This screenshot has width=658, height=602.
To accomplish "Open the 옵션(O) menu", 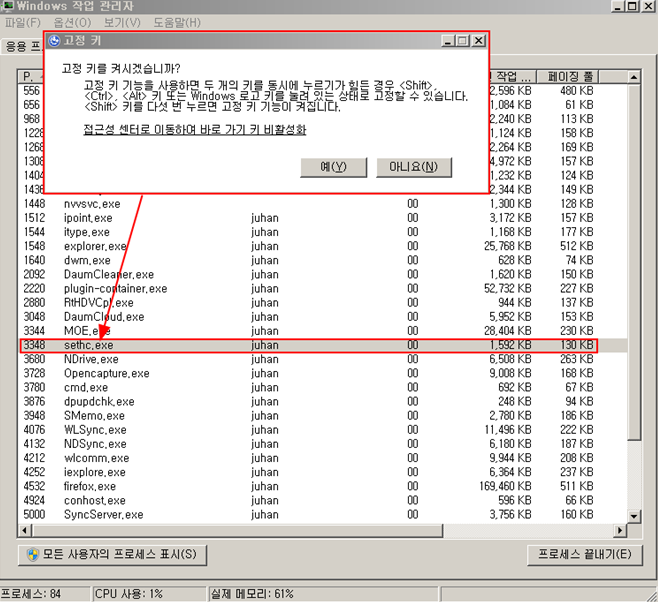I will pos(72,22).
